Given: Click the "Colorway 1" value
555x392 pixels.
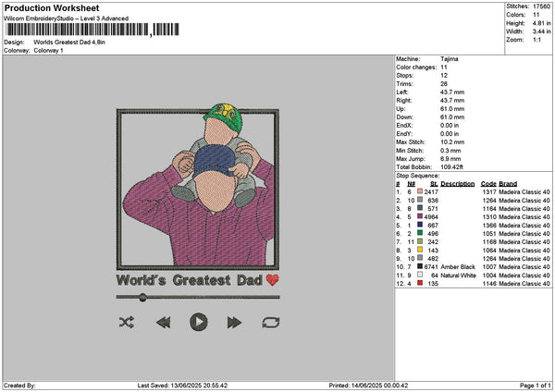Looking at the screenshot, I should pyautogui.click(x=48, y=51).
